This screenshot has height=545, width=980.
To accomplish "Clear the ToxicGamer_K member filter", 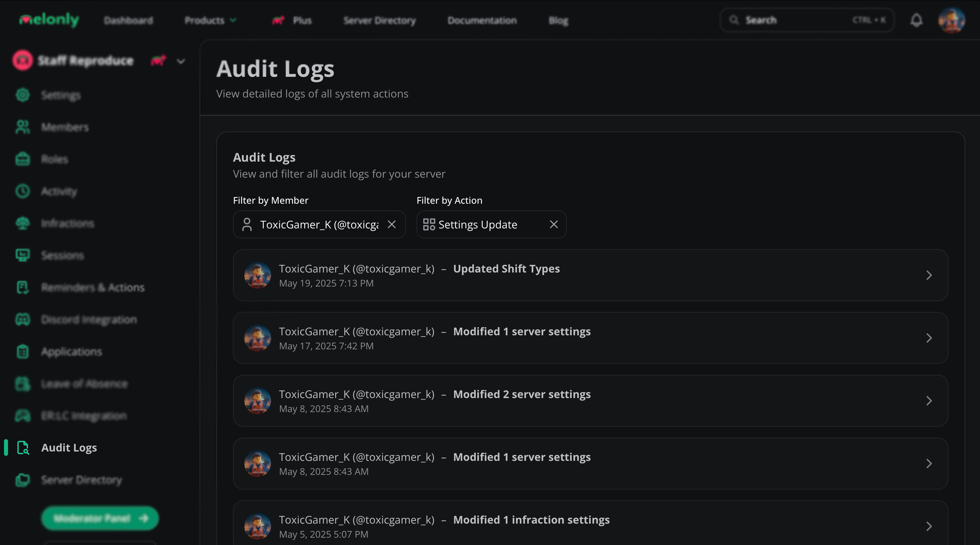I will [x=392, y=224].
